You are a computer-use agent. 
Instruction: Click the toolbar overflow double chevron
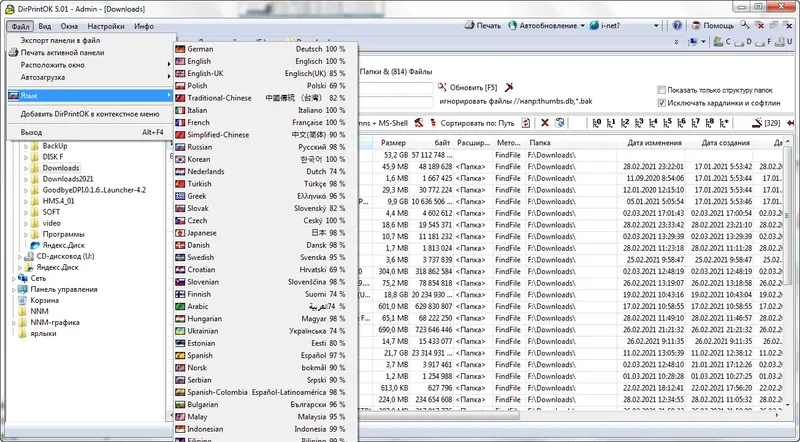(676, 42)
